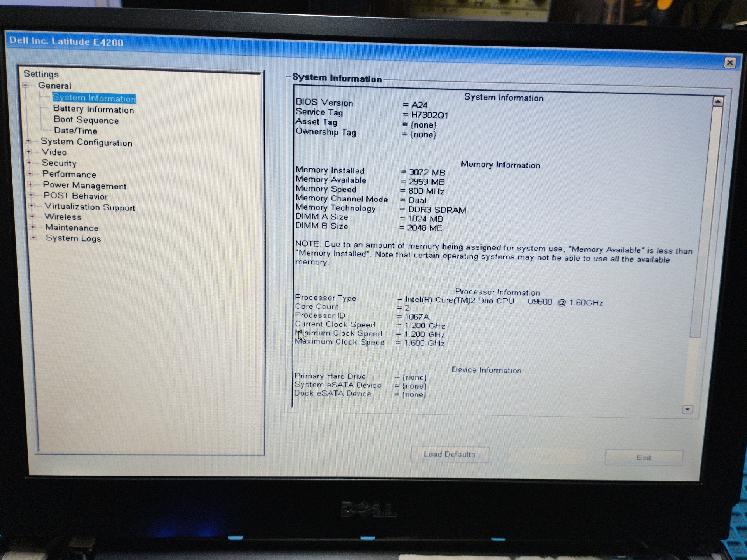
Task: Click the scrollbar up arrow
Action: coord(718,101)
